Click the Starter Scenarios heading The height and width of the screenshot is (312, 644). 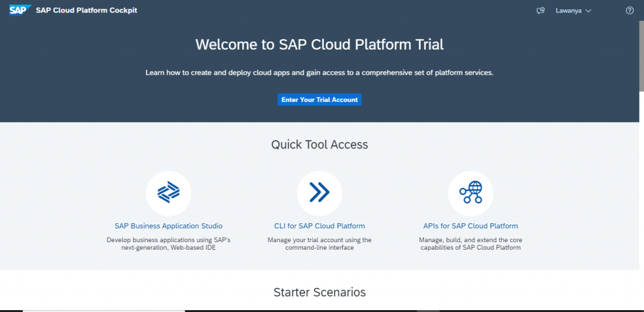click(x=319, y=292)
